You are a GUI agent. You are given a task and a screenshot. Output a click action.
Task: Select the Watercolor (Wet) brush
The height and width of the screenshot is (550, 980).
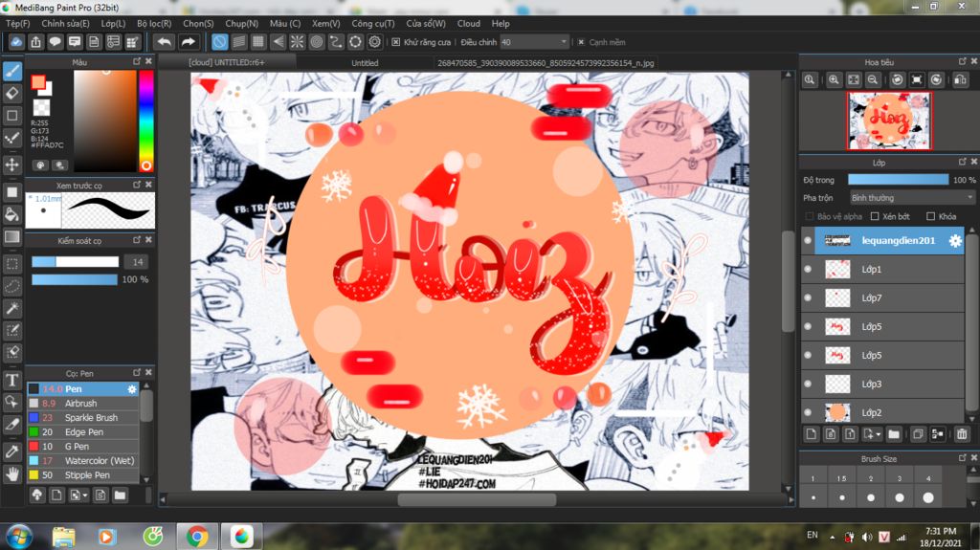click(82, 461)
